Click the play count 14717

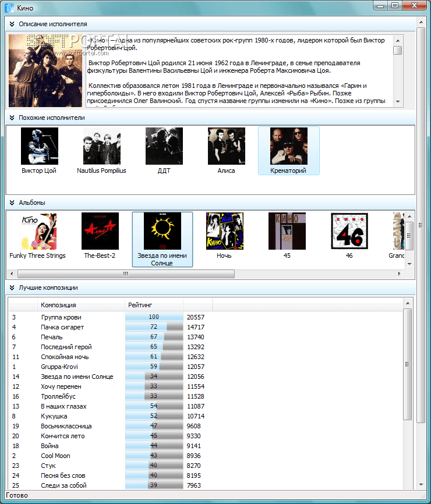pyautogui.click(x=196, y=327)
